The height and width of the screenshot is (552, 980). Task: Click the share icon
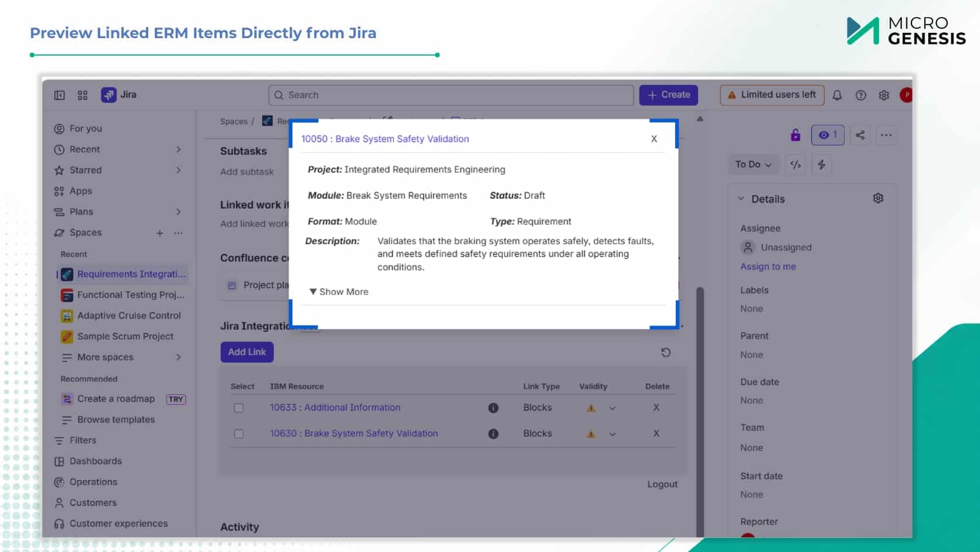point(860,135)
